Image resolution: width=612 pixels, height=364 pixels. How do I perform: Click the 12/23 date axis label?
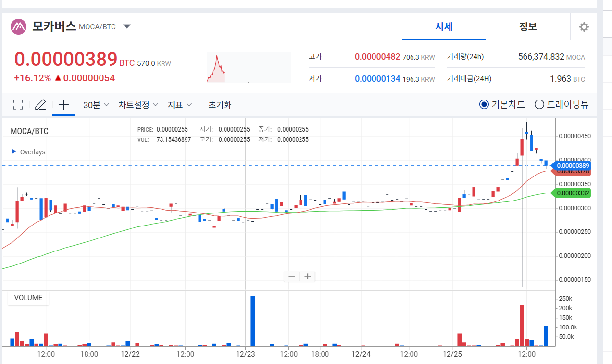(x=246, y=354)
